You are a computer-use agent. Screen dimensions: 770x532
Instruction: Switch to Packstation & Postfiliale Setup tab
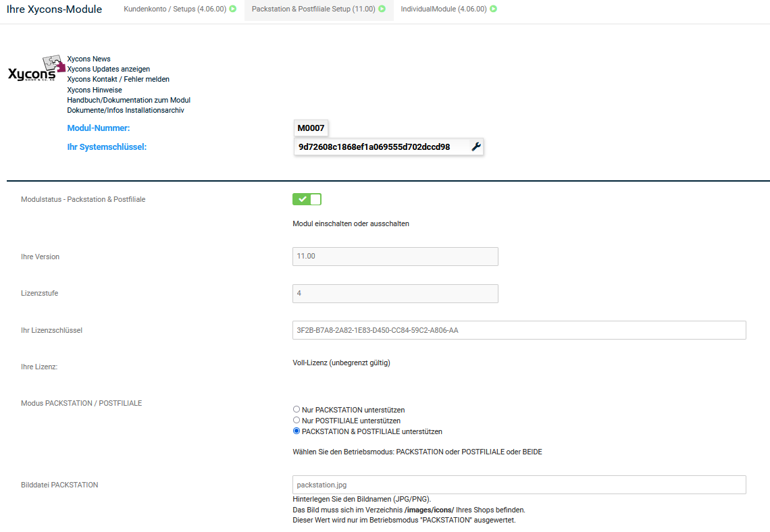(x=319, y=9)
